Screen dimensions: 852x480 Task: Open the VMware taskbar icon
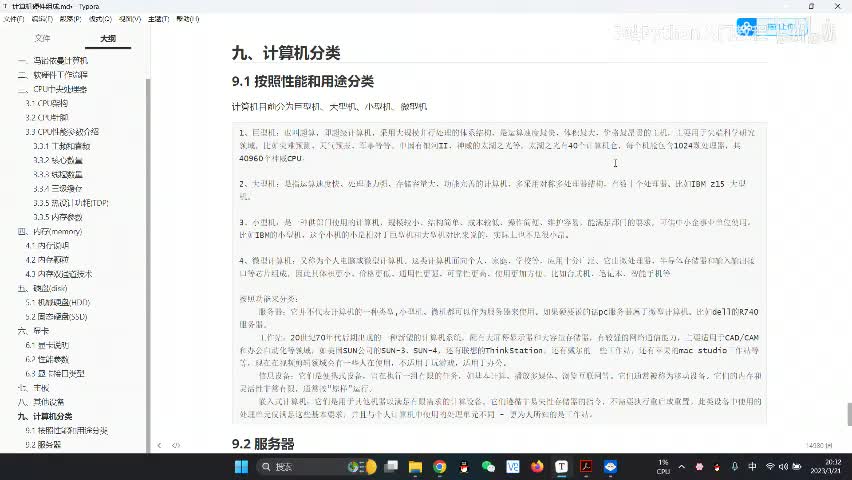[512, 466]
